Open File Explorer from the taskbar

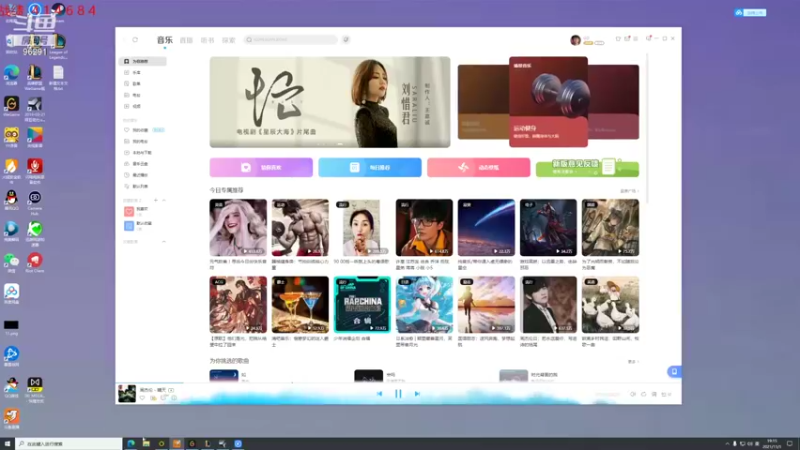click(x=146, y=444)
